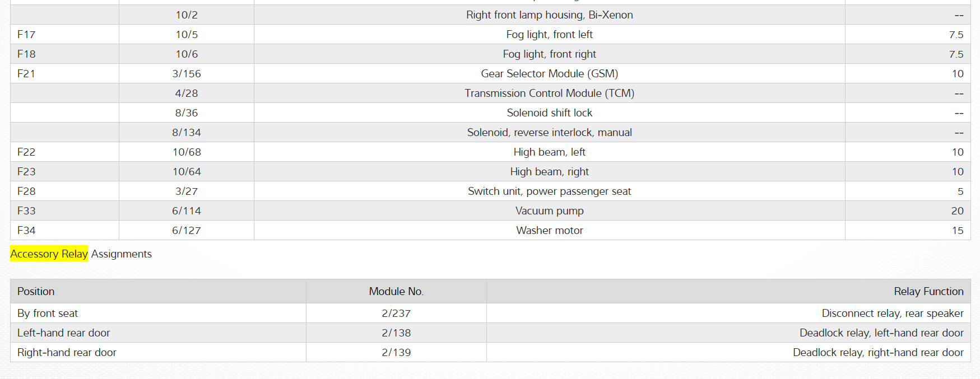Click the Module No. column header
This screenshot has height=379, width=980.
click(396, 291)
